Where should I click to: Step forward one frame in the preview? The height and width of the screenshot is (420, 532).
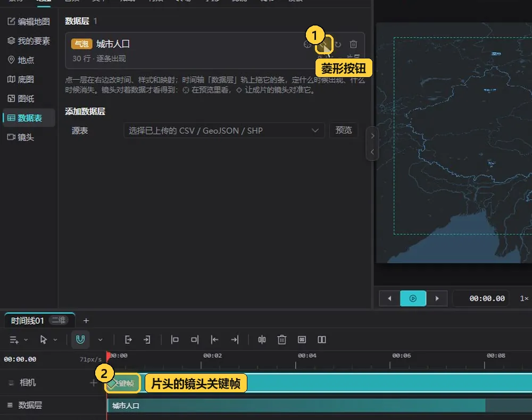pyautogui.click(x=437, y=298)
